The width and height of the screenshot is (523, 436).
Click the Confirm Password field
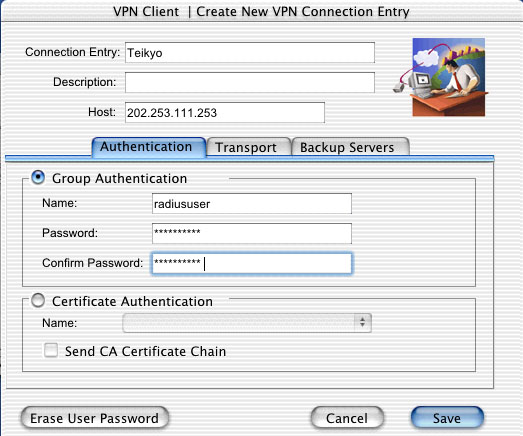pos(252,264)
